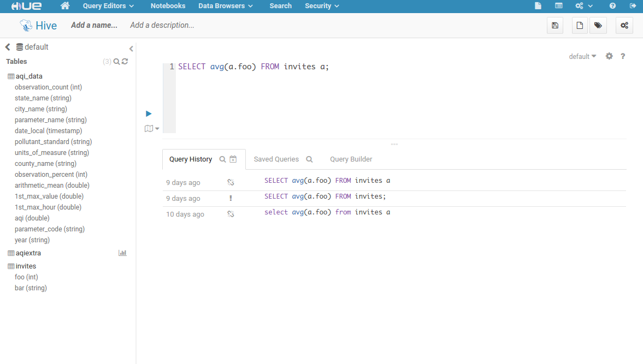Search tables with the magnifier icon
Viewport: 643px width, 364px height.
click(116, 62)
